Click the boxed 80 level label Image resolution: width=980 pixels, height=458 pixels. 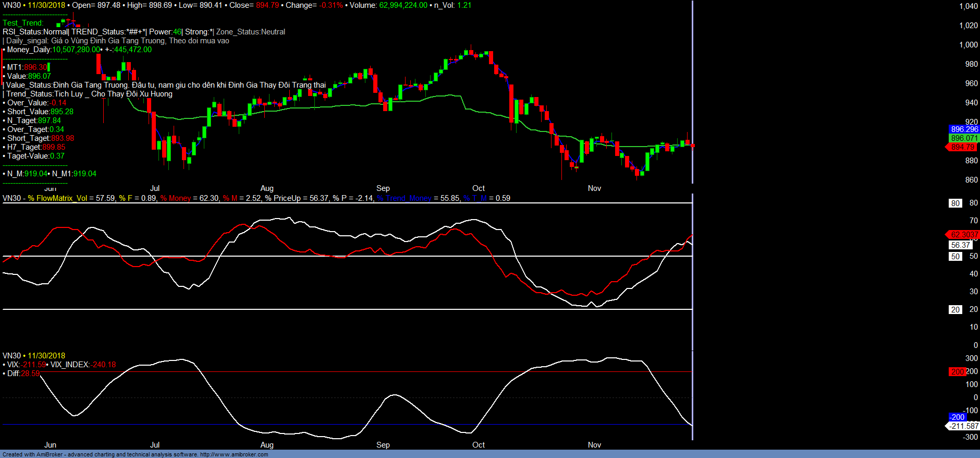click(x=955, y=203)
